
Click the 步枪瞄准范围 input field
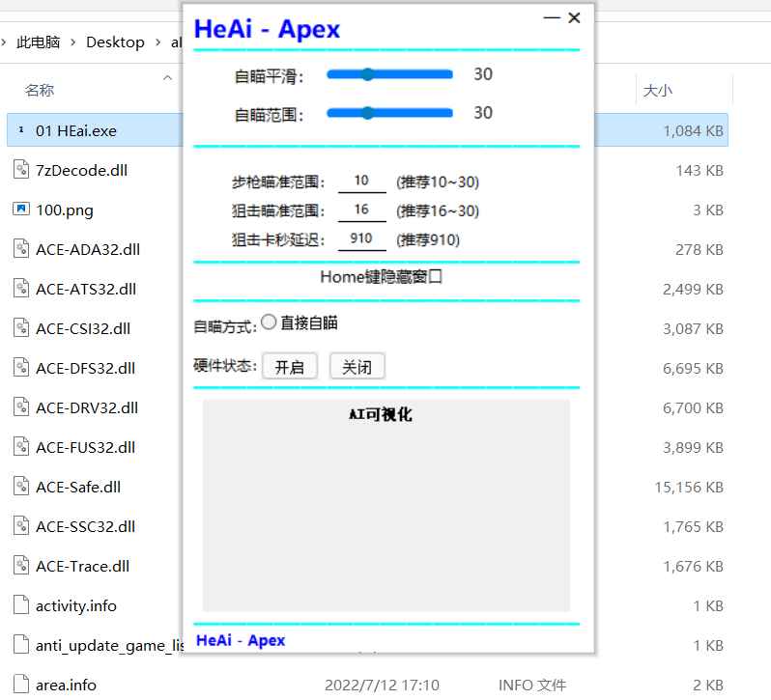click(x=362, y=182)
